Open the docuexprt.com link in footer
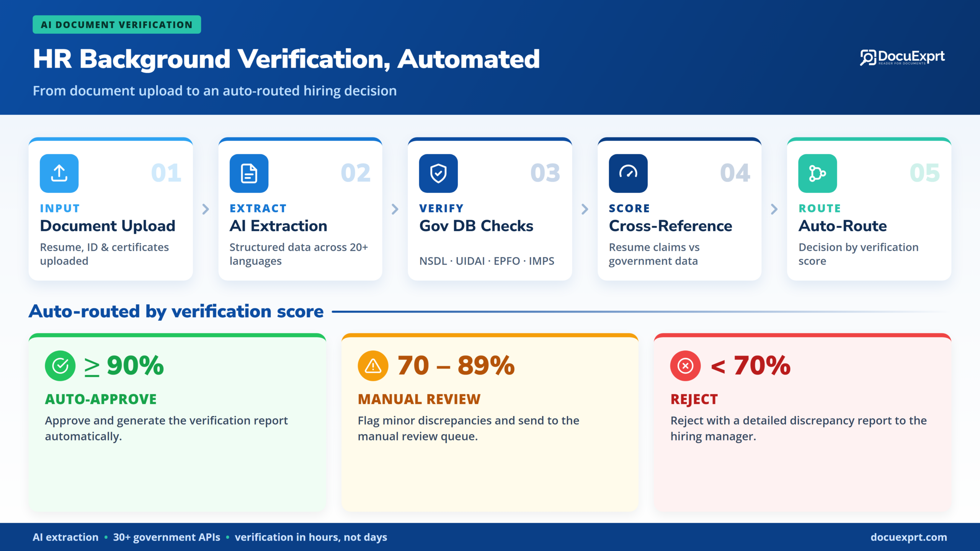 (x=909, y=537)
